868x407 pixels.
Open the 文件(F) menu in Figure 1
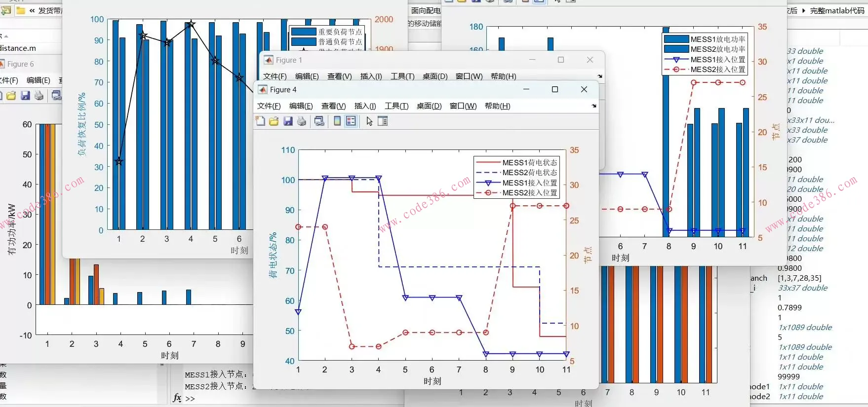[275, 76]
